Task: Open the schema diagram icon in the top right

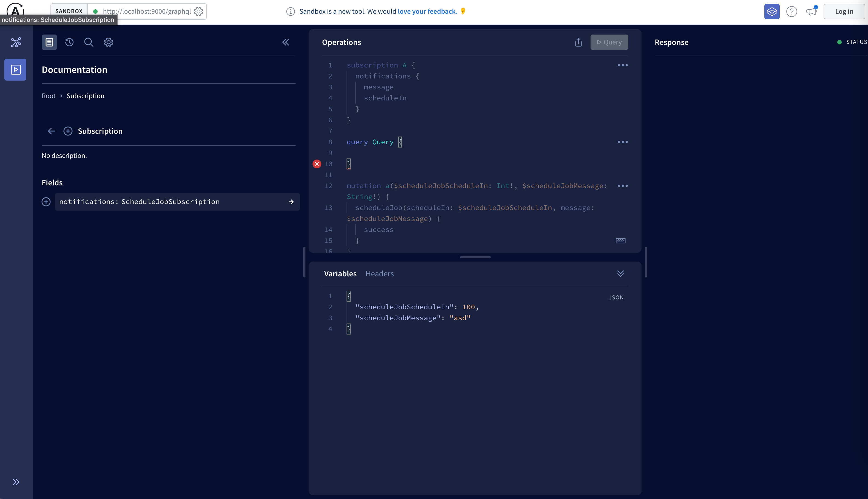Action: click(x=772, y=11)
